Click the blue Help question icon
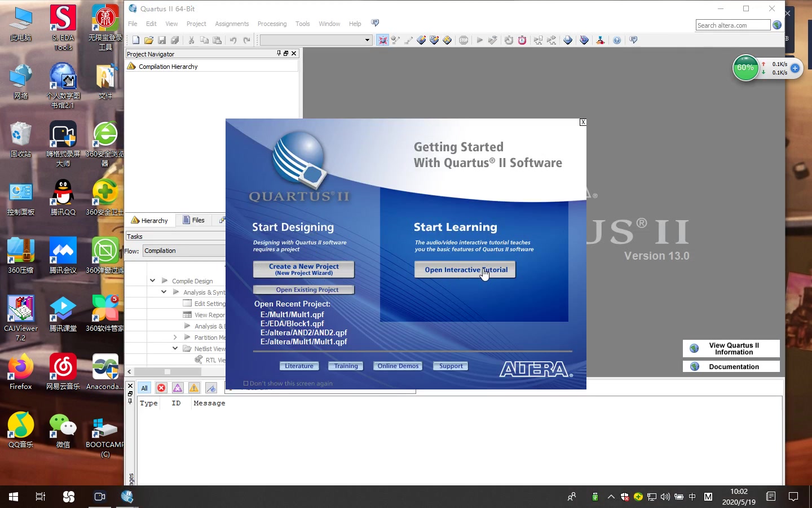Viewport: 812px width, 508px height. tap(617, 40)
